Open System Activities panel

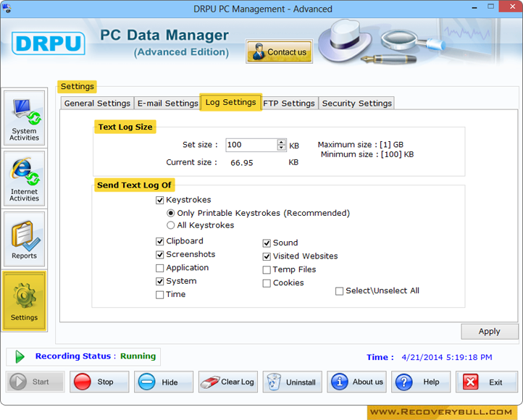point(24,118)
